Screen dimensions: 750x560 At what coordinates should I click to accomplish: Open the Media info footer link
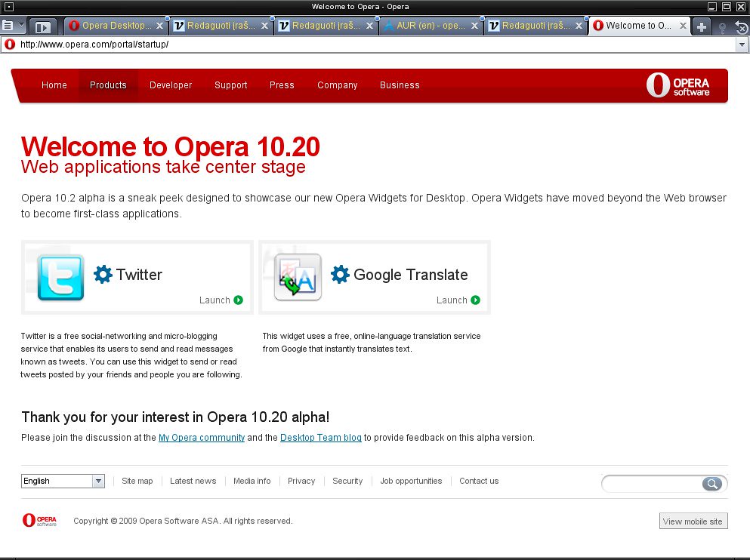click(252, 482)
